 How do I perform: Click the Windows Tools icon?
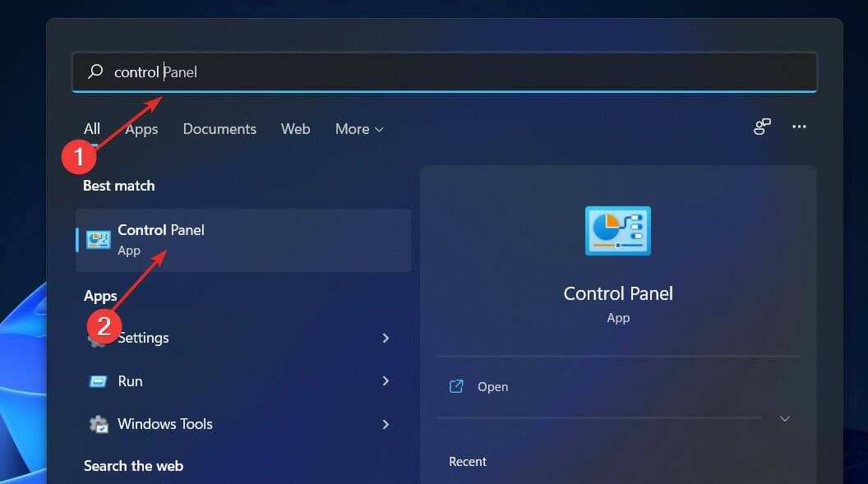coord(100,423)
